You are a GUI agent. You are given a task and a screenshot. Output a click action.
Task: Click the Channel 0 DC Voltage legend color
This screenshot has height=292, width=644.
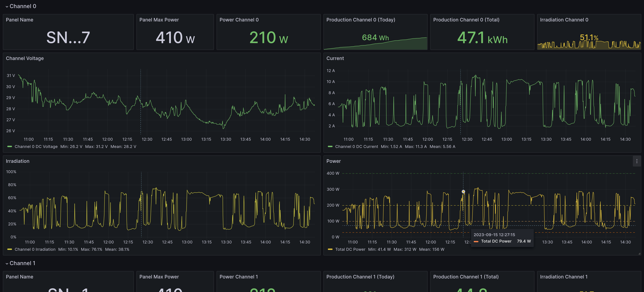pyautogui.click(x=10, y=146)
